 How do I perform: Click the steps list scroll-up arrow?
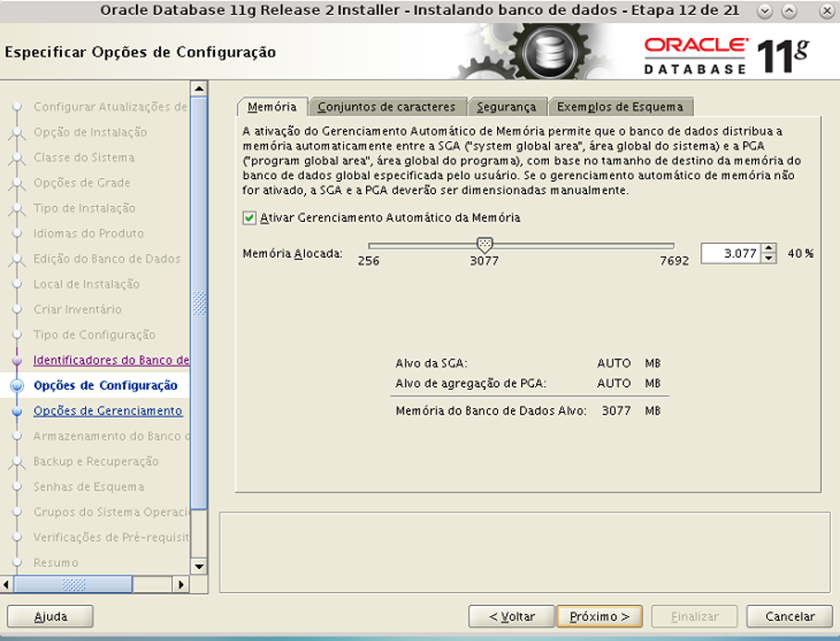click(x=200, y=89)
